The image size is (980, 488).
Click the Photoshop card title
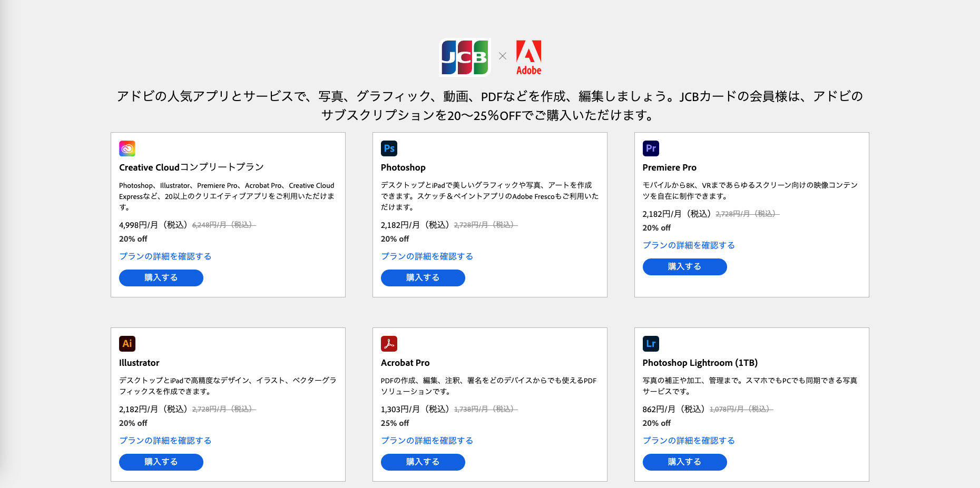click(x=403, y=167)
